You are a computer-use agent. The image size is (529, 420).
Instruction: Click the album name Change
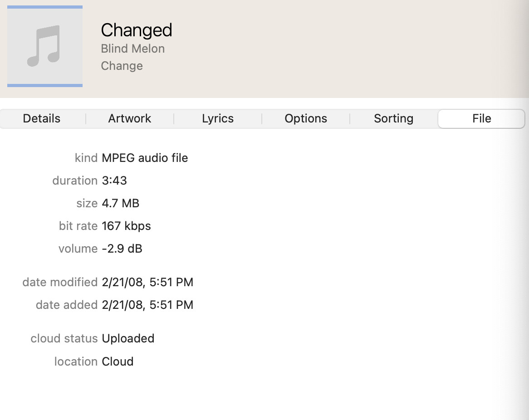(122, 66)
